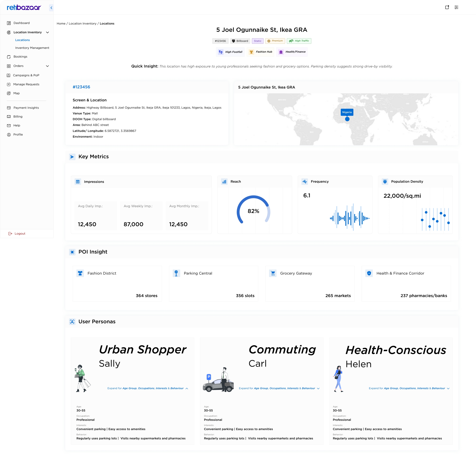This screenshot has height=460, width=476.
Task: Click the Profile user icon
Action: (9, 135)
